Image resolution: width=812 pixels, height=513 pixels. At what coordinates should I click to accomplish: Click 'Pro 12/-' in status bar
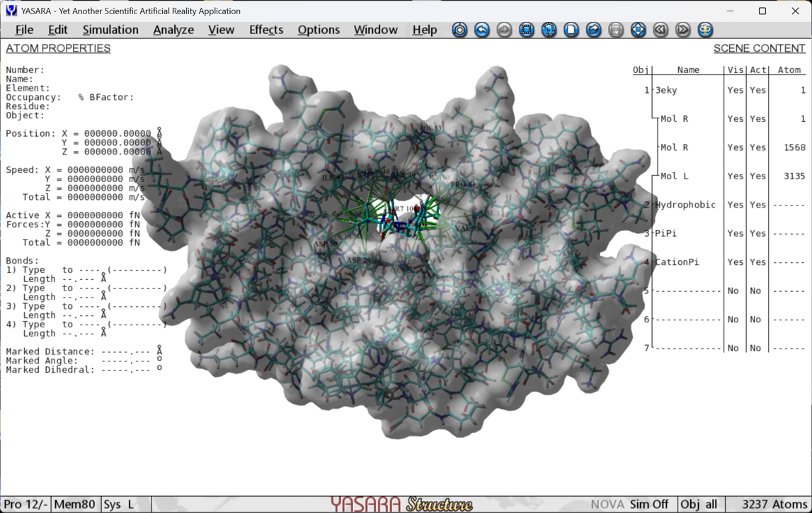point(26,504)
